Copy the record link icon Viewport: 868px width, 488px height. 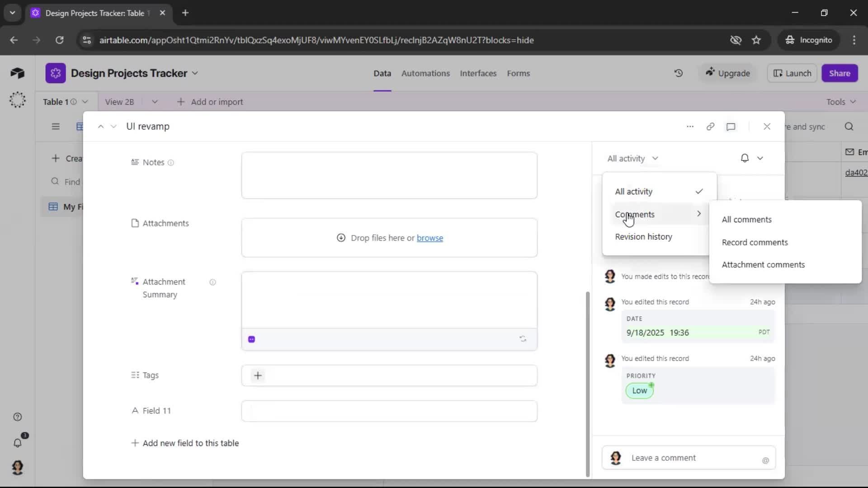(x=710, y=127)
